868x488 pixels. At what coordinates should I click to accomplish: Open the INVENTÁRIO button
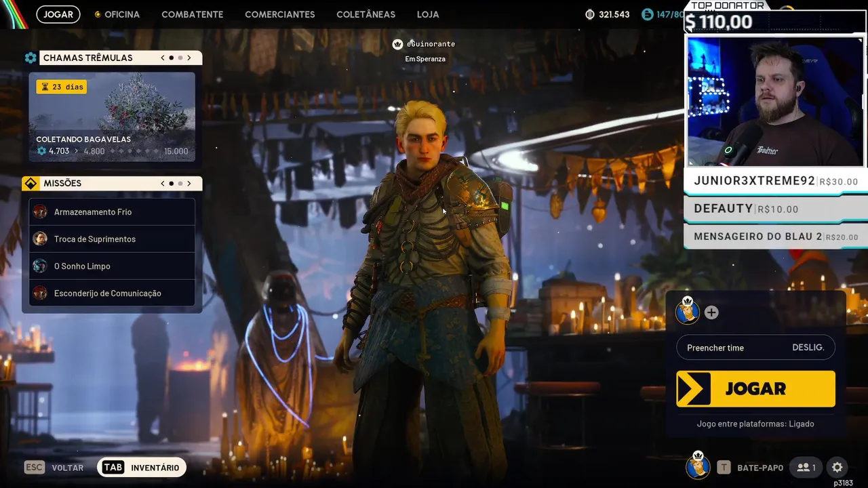coord(142,468)
